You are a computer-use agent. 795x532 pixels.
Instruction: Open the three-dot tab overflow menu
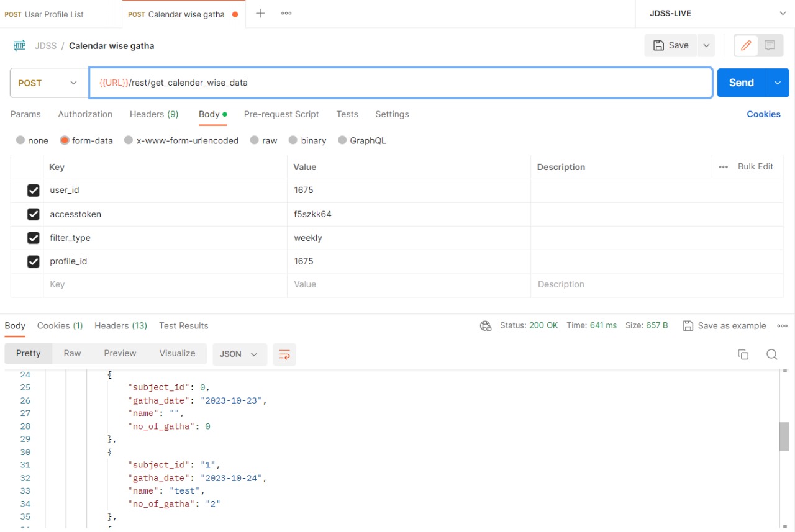click(286, 14)
